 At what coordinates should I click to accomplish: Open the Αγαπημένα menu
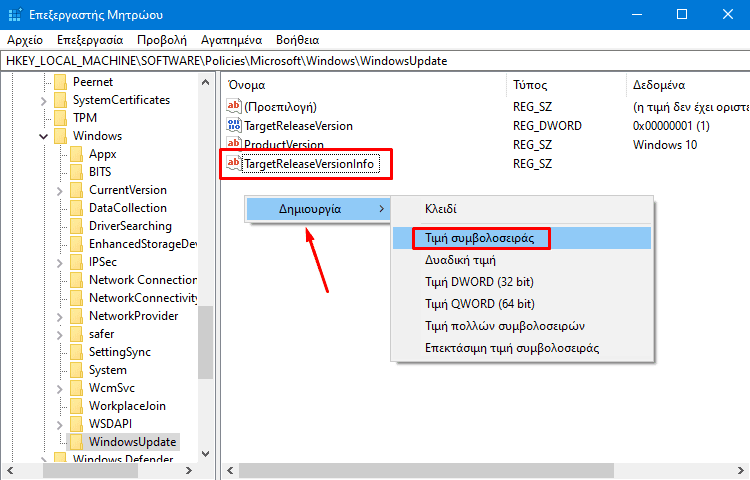(x=232, y=40)
